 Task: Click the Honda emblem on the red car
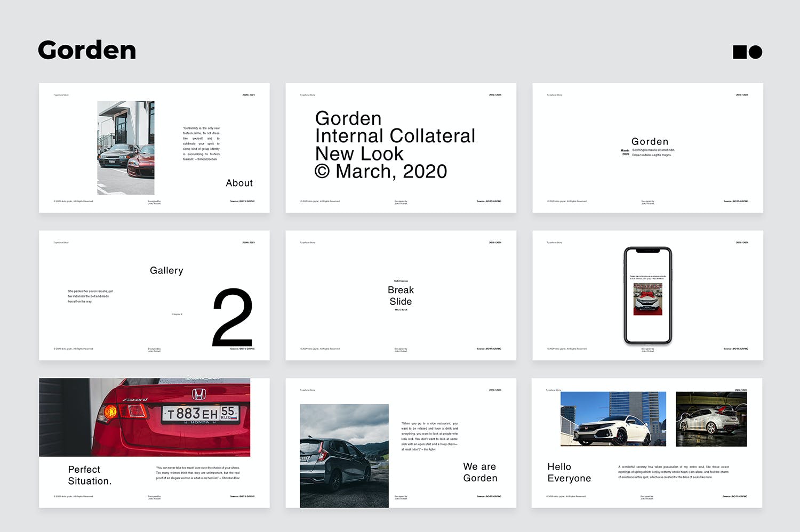pyautogui.click(x=198, y=394)
